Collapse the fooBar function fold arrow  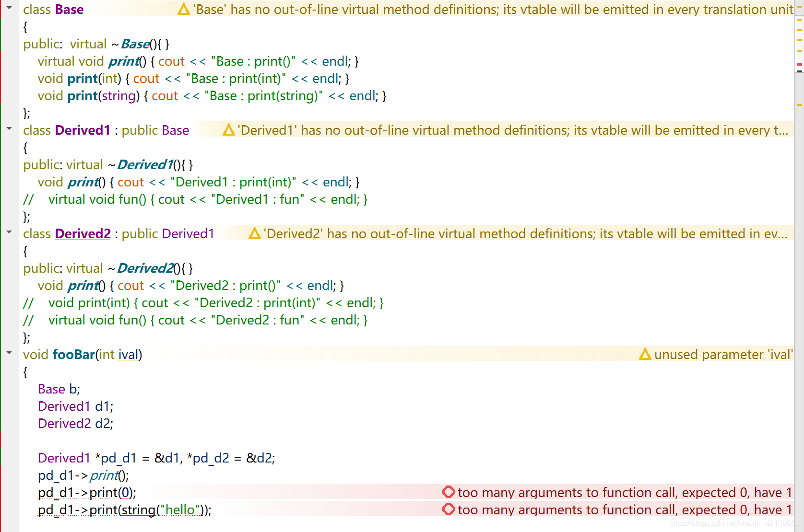[9, 353]
